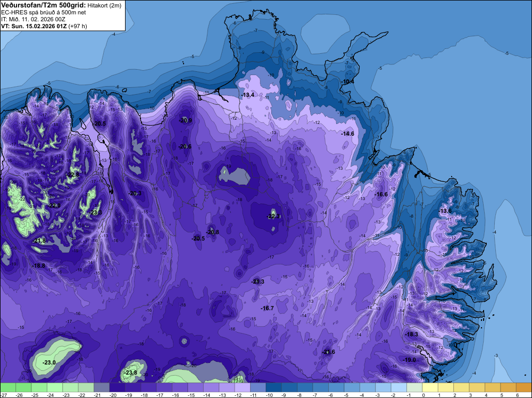Click the -18.8 temperature label
The height and width of the screenshot is (398, 532).
pyautogui.click(x=39, y=266)
